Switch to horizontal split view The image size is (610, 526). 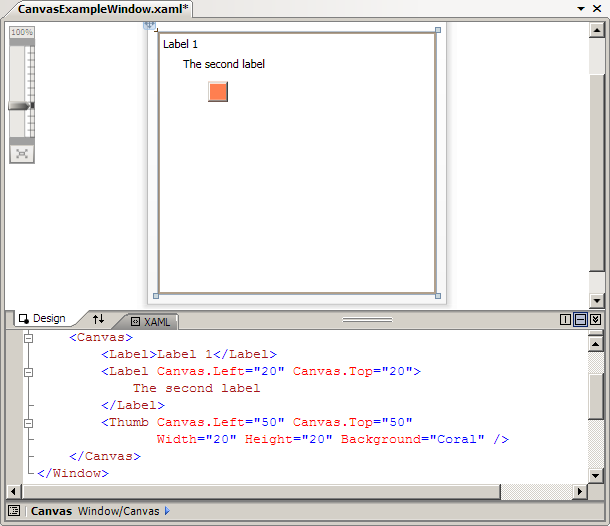[580, 319]
